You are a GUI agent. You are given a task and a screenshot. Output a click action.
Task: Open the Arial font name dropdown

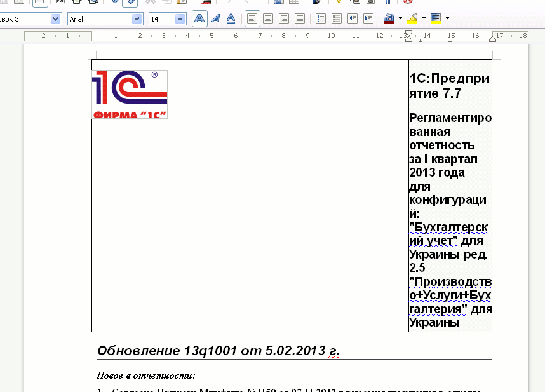[137, 19]
